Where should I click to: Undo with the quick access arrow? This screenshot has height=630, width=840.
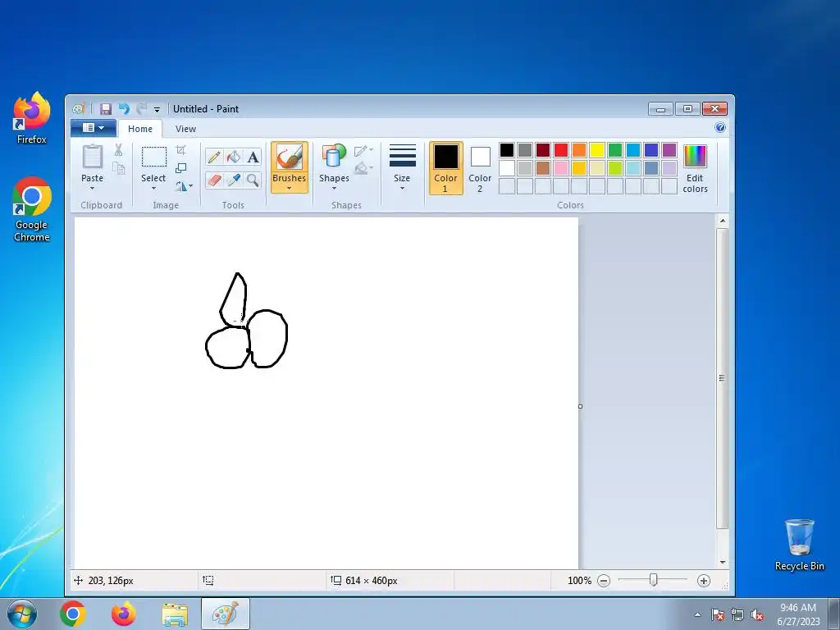click(124, 109)
